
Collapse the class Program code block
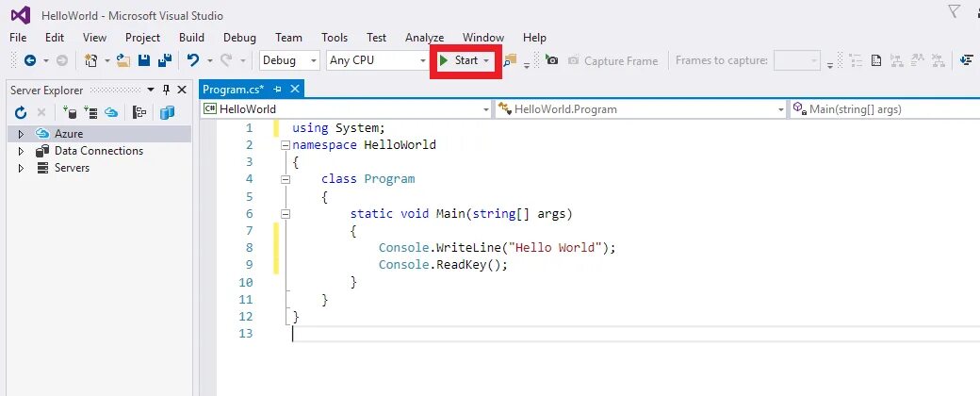[286, 179]
